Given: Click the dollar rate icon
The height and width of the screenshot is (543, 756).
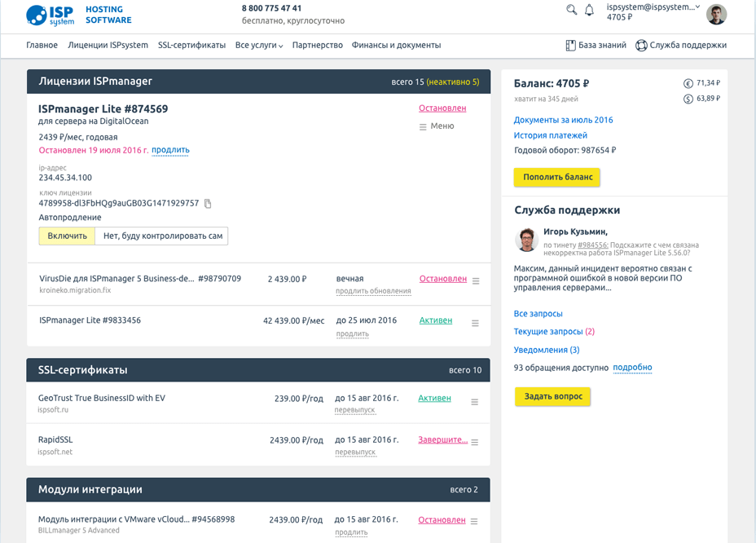Looking at the screenshot, I should pyautogui.click(x=688, y=99).
